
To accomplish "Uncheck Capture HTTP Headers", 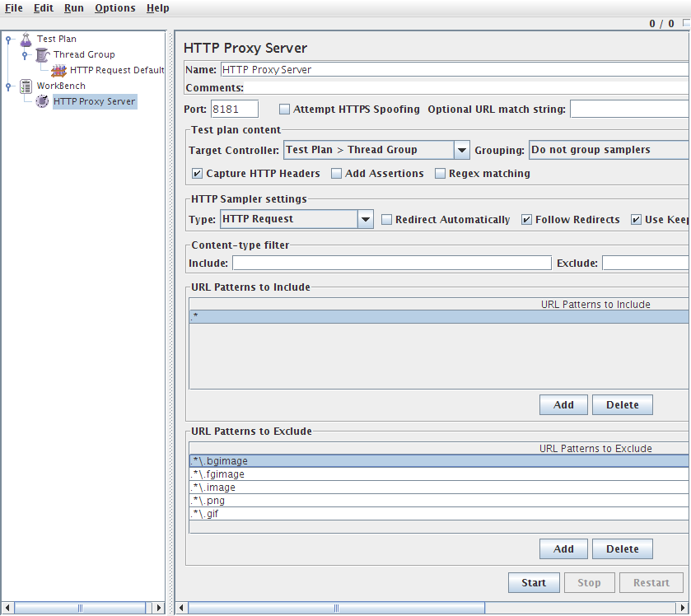I will coord(197,174).
